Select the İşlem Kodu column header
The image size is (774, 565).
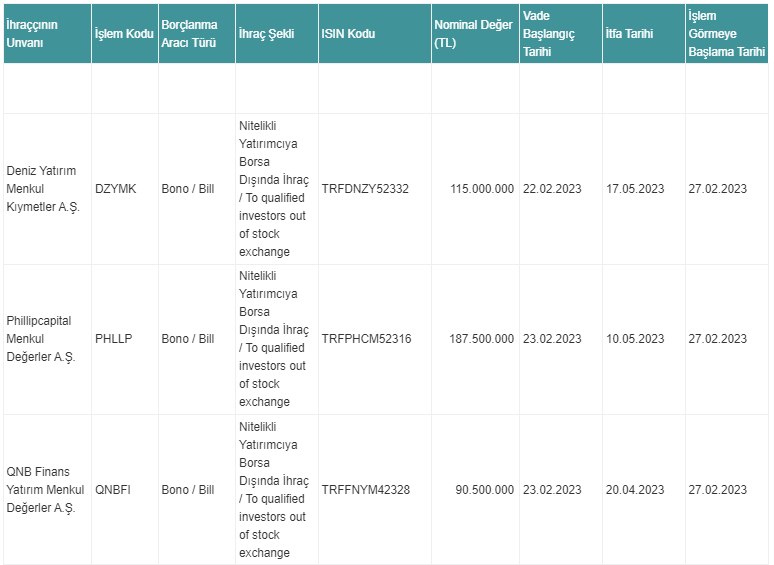(x=125, y=34)
